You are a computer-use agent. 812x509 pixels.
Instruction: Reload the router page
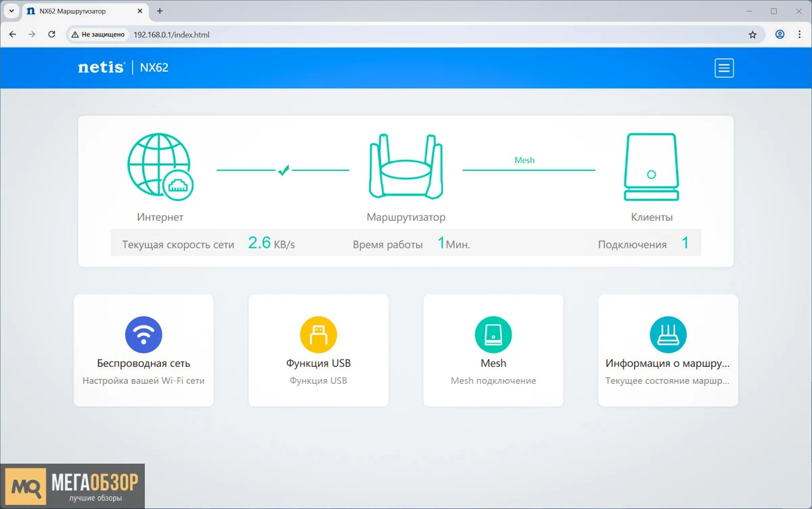51,35
